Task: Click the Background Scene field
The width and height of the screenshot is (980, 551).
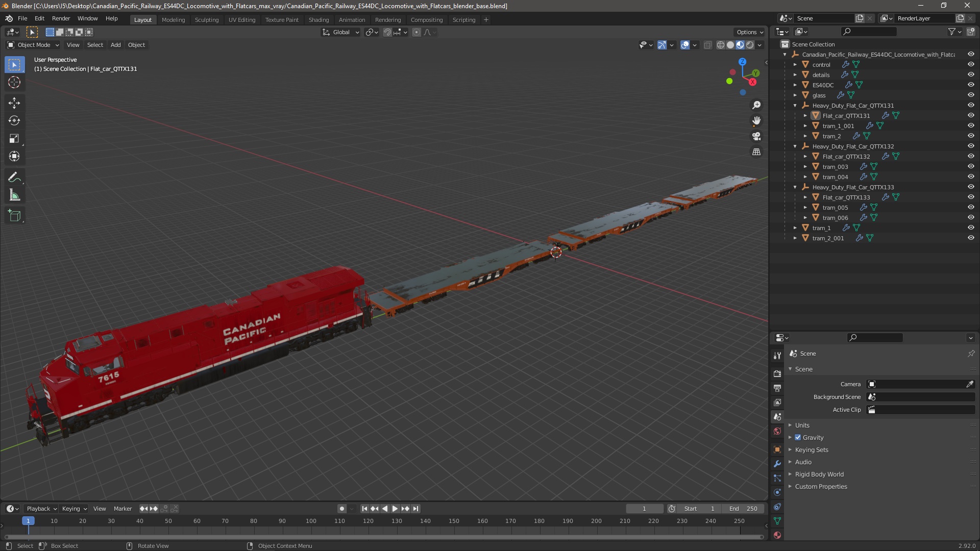Action: [x=921, y=397]
